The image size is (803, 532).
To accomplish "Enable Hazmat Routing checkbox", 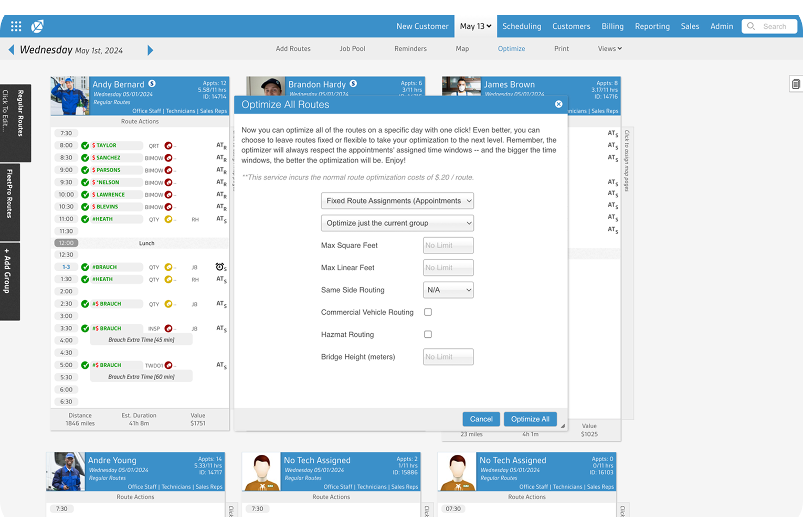I will pyautogui.click(x=428, y=334).
